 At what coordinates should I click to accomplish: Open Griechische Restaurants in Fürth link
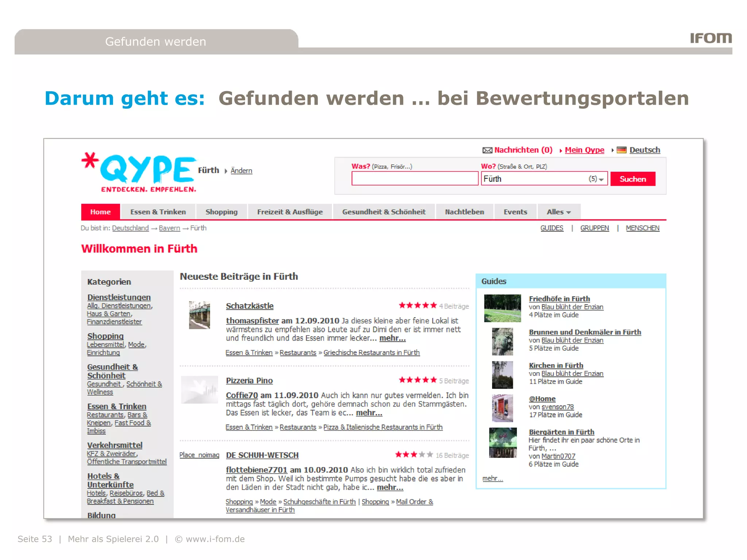(372, 353)
